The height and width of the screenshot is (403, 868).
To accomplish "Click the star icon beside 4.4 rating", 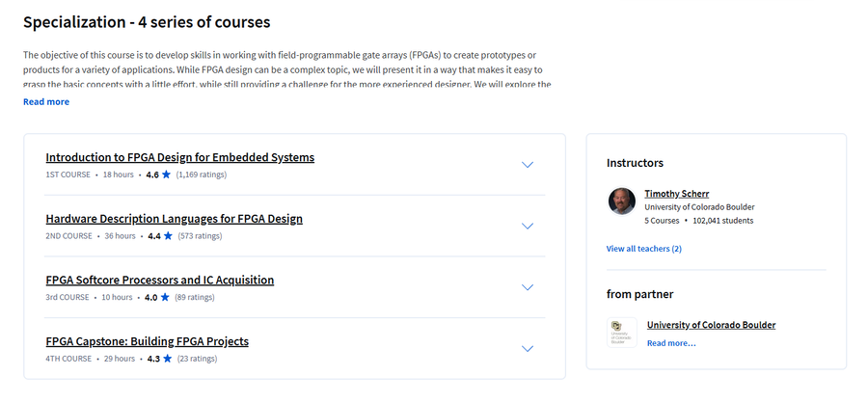I will [x=168, y=236].
